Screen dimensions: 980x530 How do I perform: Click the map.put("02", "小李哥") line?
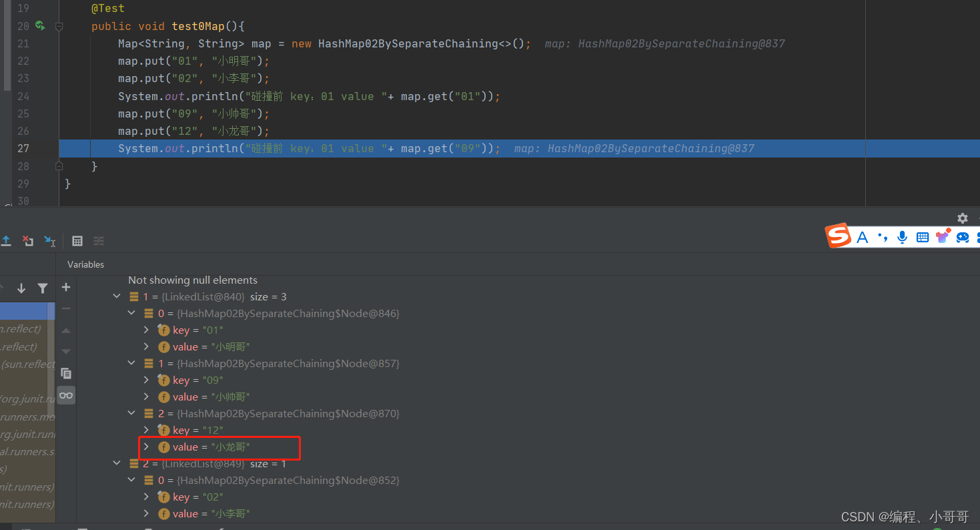(194, 78)
